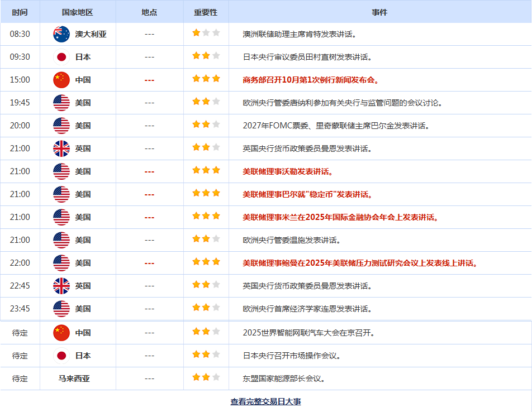Click the Australia flag icon in the 08:30 row
The width and height of the screenshot is (532, 412).
tap(61, 34)
